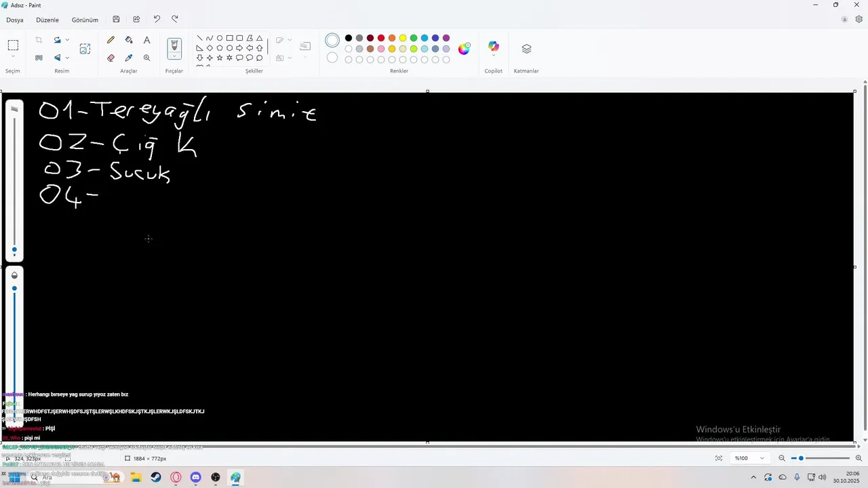Click the Share icon
The width and height of the screenshot is (868, 488).
[136, 20]
